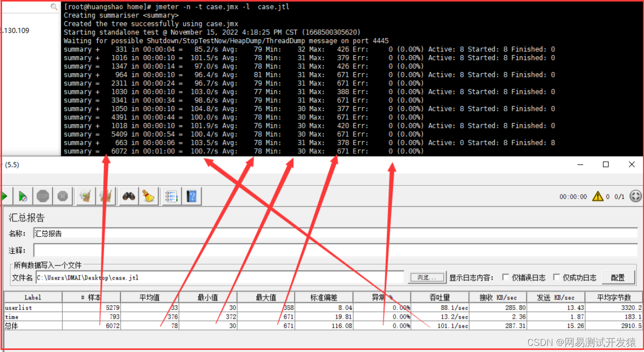The width and height of the screenshot is (644, 352).
Task: Sort by the 标准偏差 column header
Action: click(324, 297)
